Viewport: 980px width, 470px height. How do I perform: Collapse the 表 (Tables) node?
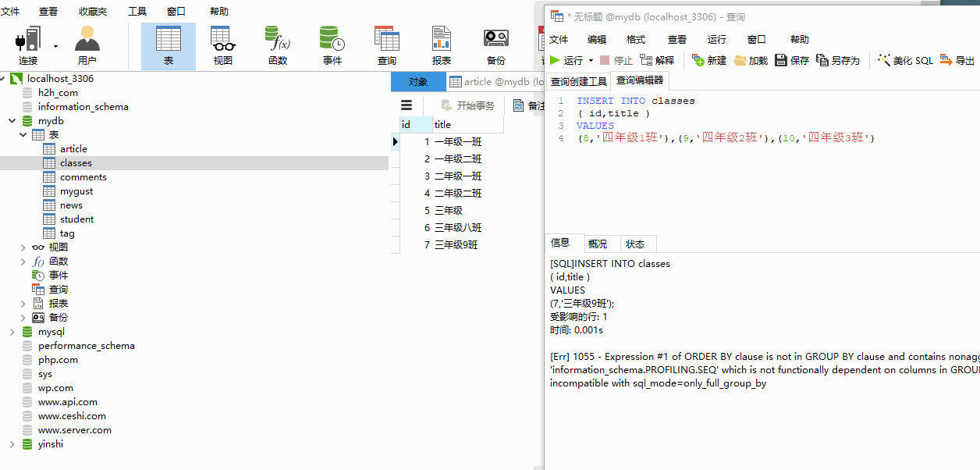click(23, 135)
